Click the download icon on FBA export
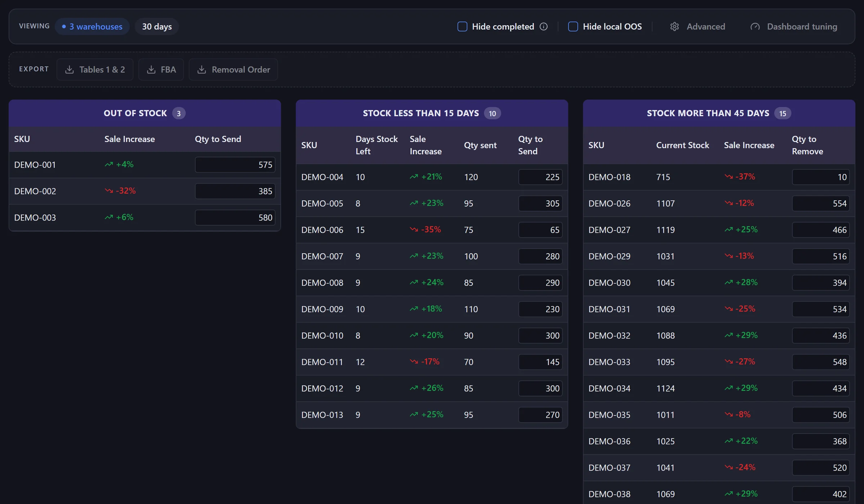This screenshot has width=864, height=504. (x=151, y=69)
